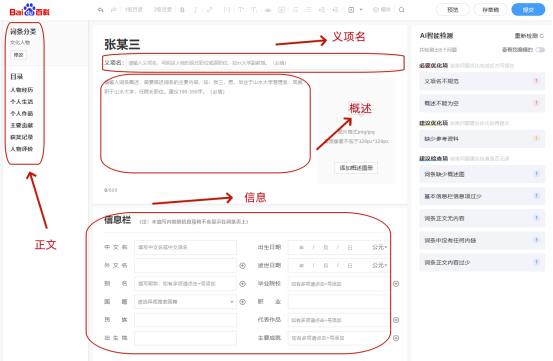Go to 个人作品 in the 目录
553x361 pixels.
click(22, 114)
